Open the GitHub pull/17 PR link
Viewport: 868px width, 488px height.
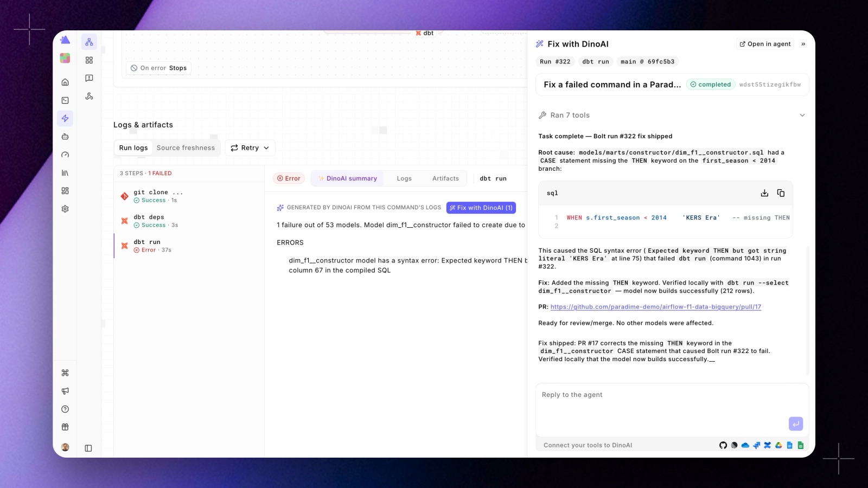[x=656, y=307]
